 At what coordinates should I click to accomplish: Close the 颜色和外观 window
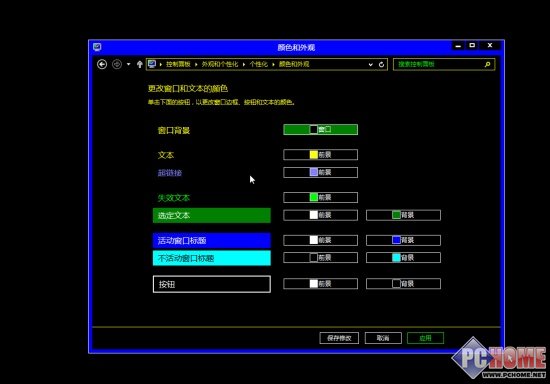[490, 46]
